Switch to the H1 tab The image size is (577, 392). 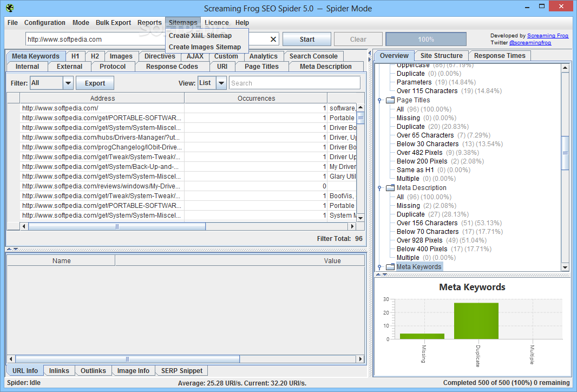75,56
